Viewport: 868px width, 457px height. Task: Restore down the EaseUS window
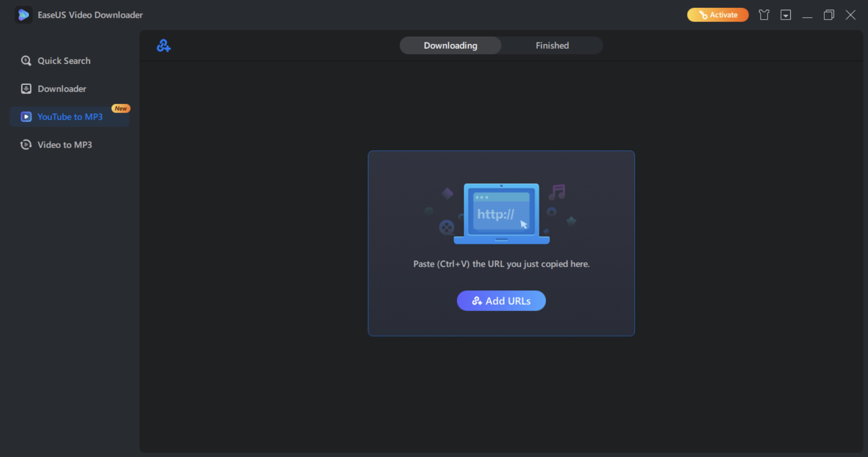828,15
